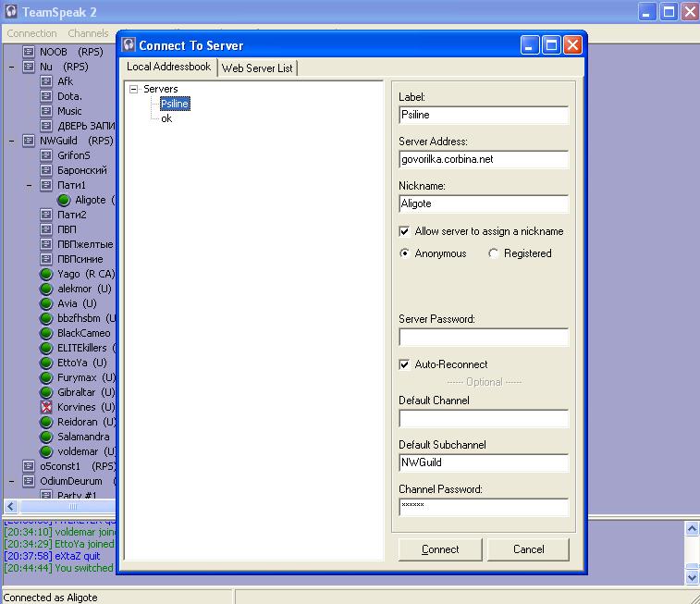Click the Server Address field
700x604 pixels.
[x=484, y=159]
